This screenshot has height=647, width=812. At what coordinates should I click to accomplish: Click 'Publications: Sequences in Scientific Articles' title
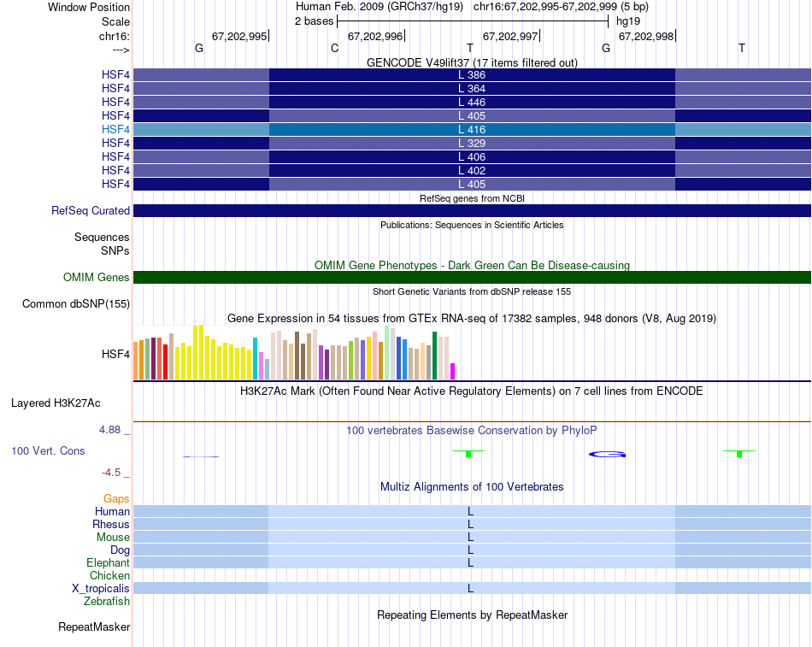pos(472,225)
